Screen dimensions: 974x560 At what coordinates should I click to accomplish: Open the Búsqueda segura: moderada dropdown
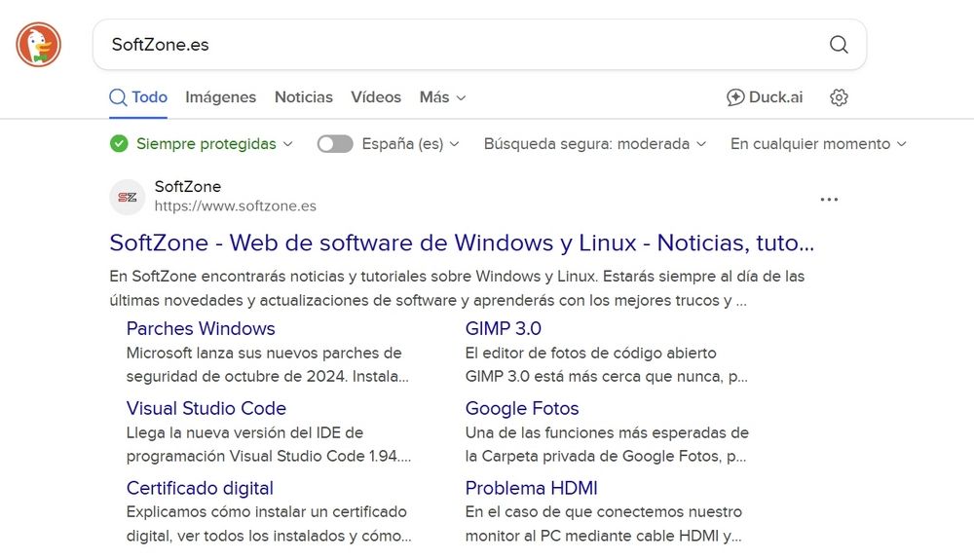click(x=594, y=144)
